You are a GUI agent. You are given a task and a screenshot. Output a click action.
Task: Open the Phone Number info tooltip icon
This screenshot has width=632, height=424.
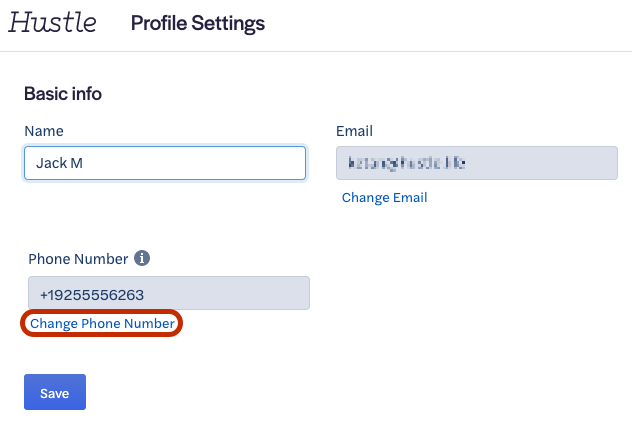tap(142, 258)
